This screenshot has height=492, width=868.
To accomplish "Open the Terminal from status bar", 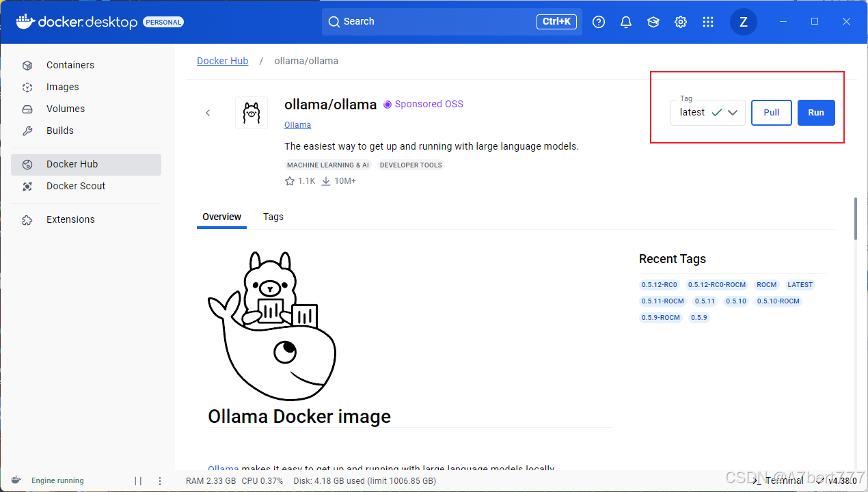I will click(x=778, y=481).
